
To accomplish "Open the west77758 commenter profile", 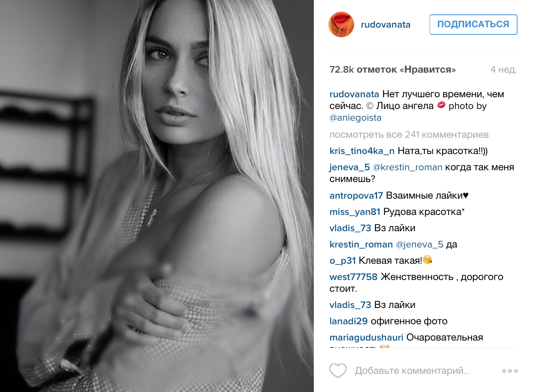I will [353, 277].
